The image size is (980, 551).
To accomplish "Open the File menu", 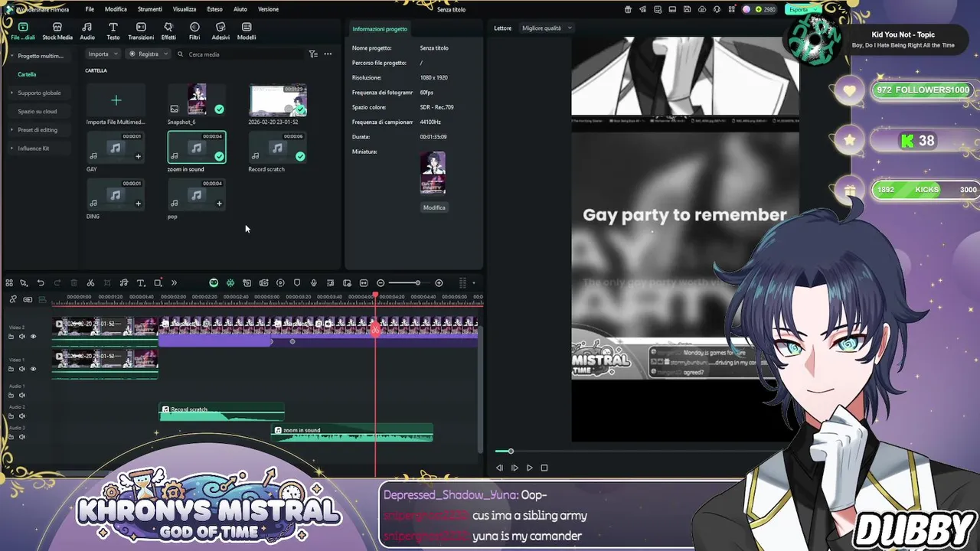I will pyautogui.click(x=90, y=9).
